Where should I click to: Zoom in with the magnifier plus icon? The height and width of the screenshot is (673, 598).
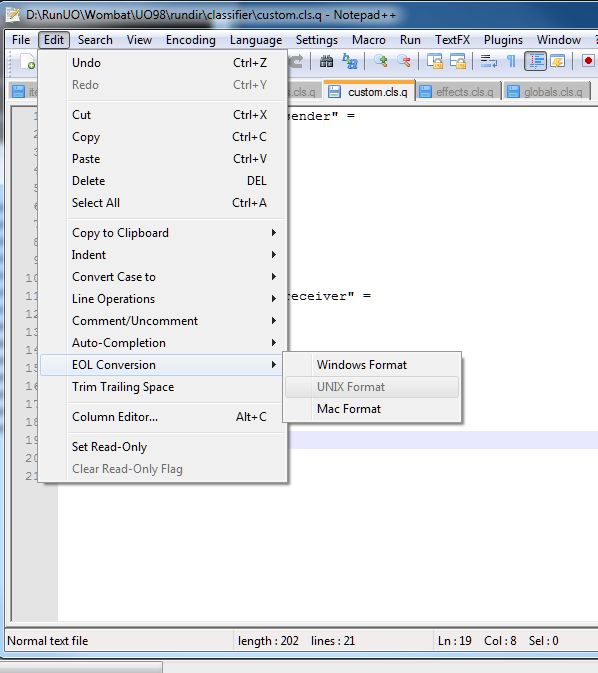[381, 62]
